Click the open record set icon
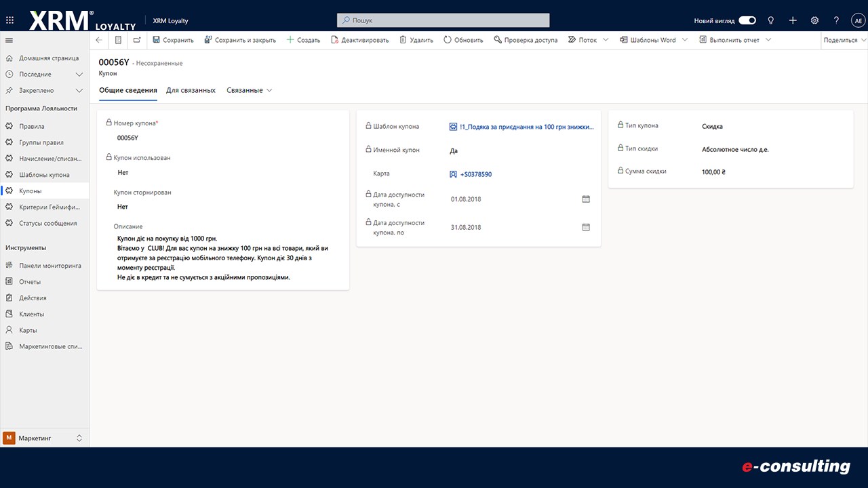This screenshot has width=868, height=488. (x=118, y=40)
